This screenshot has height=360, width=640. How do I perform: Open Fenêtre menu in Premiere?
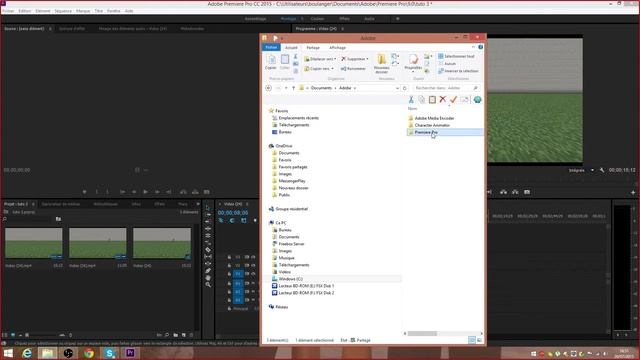tap(113, 11)
